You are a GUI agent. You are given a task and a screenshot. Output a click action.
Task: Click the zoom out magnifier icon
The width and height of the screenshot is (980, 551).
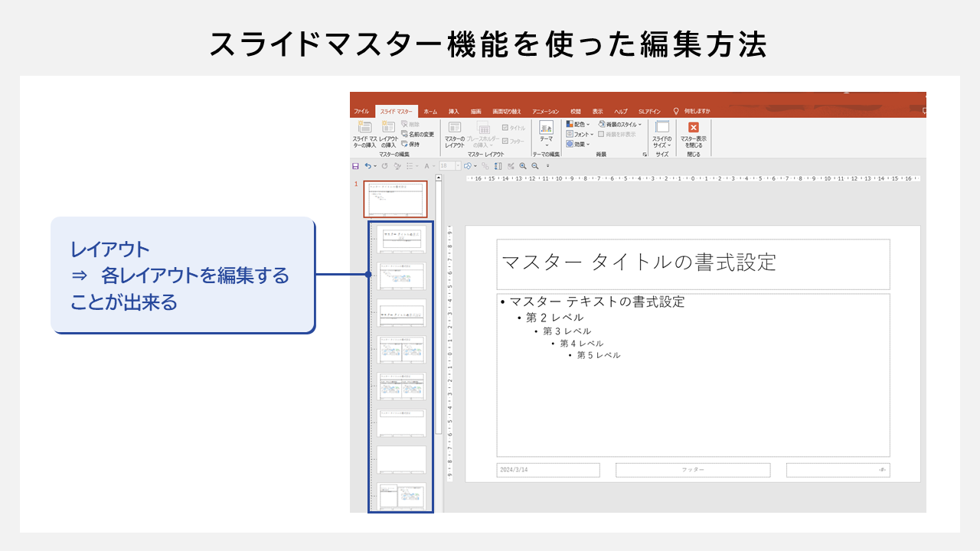click(x=535, y=166)
